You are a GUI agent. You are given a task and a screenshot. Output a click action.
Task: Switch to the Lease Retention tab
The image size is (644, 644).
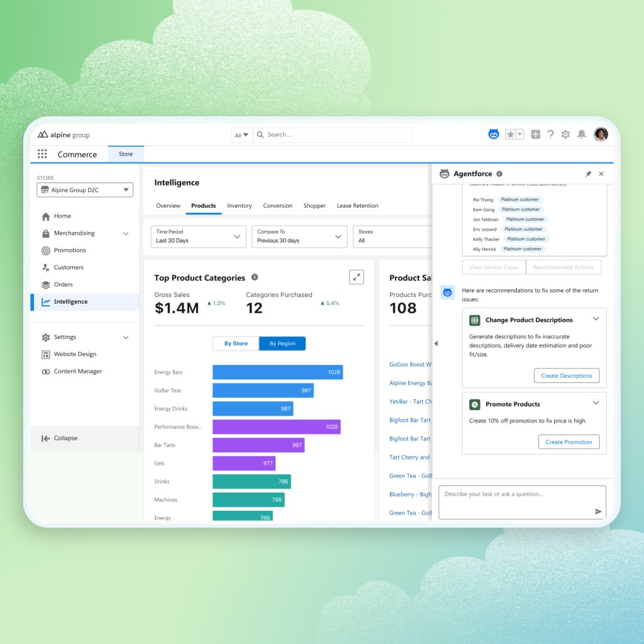[357, 206]
